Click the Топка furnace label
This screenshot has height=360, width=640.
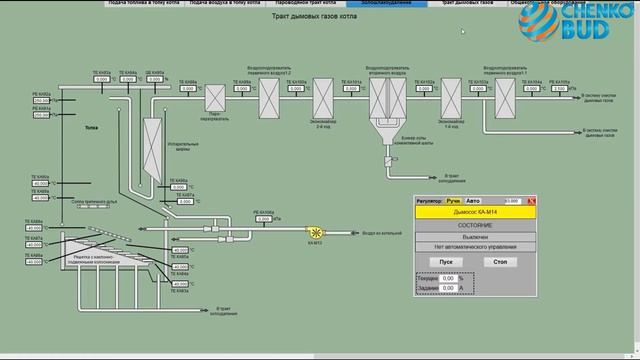point(91,128)
